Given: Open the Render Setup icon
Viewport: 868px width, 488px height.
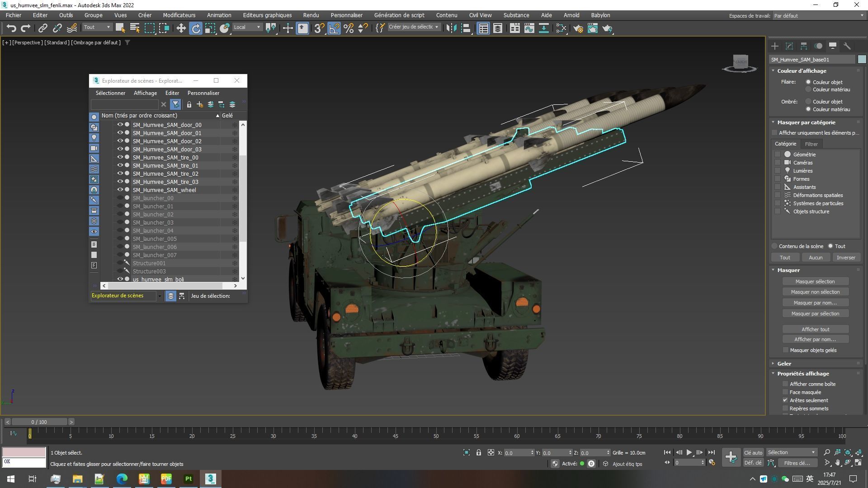Looking at the screenshot, I should click(x=578, y=28).
